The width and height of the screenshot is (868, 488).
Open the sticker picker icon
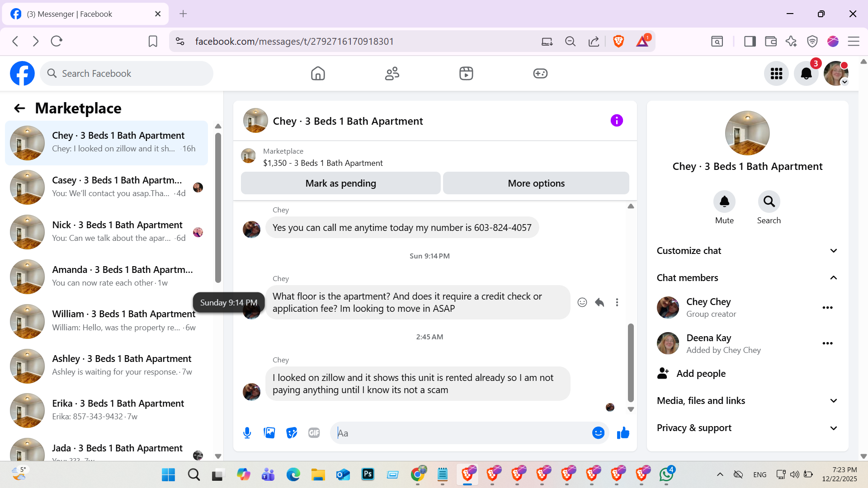(x=292, y=433)
